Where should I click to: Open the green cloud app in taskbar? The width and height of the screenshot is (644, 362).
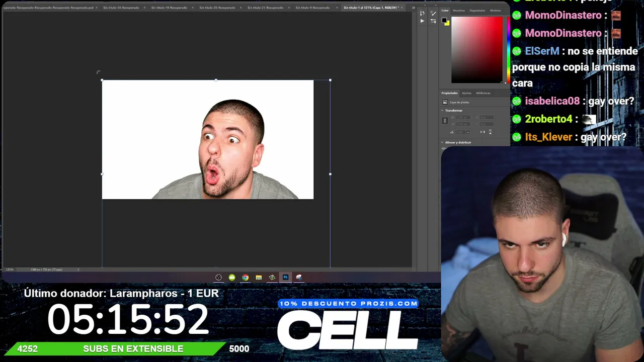pyautogui.click(x=232, y=278)
